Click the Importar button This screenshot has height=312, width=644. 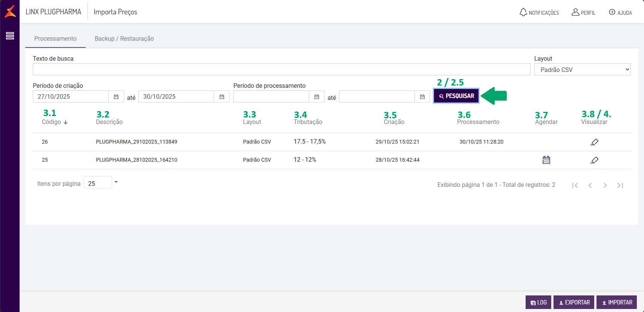coord(616,302)
